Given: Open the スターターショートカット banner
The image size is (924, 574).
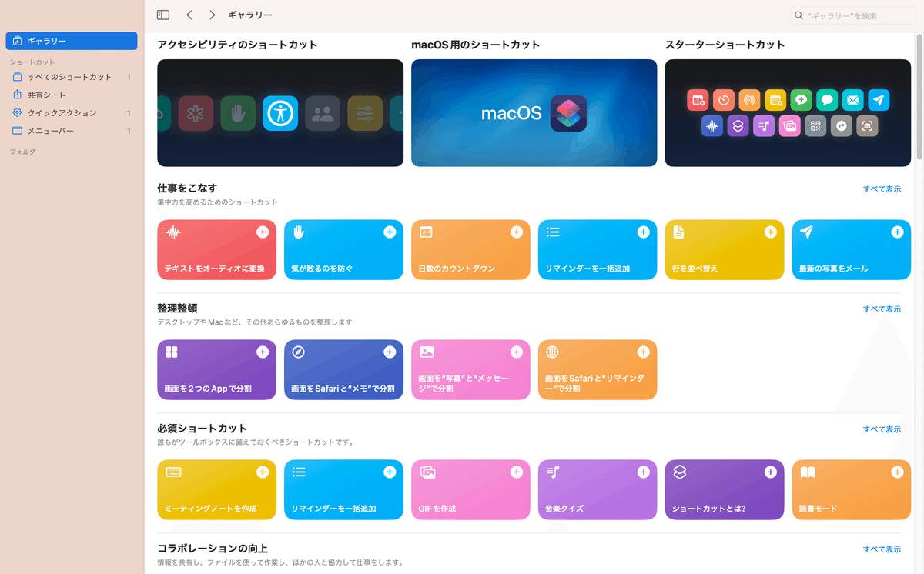Looking at the screenshot, I should 788,113.
